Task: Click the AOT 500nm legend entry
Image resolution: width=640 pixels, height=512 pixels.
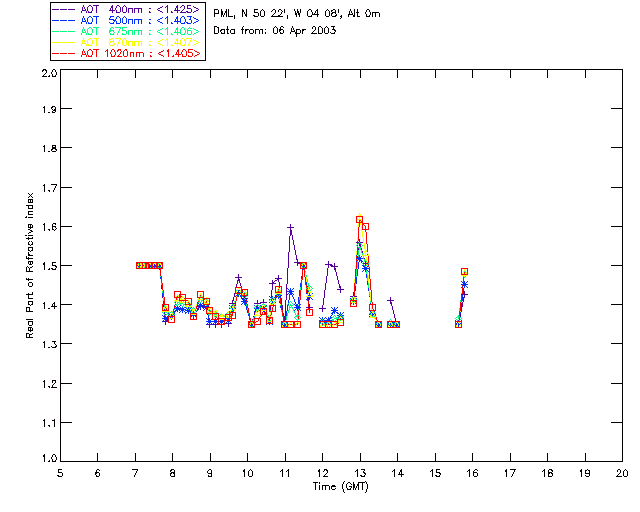Action: coord(126,20)
